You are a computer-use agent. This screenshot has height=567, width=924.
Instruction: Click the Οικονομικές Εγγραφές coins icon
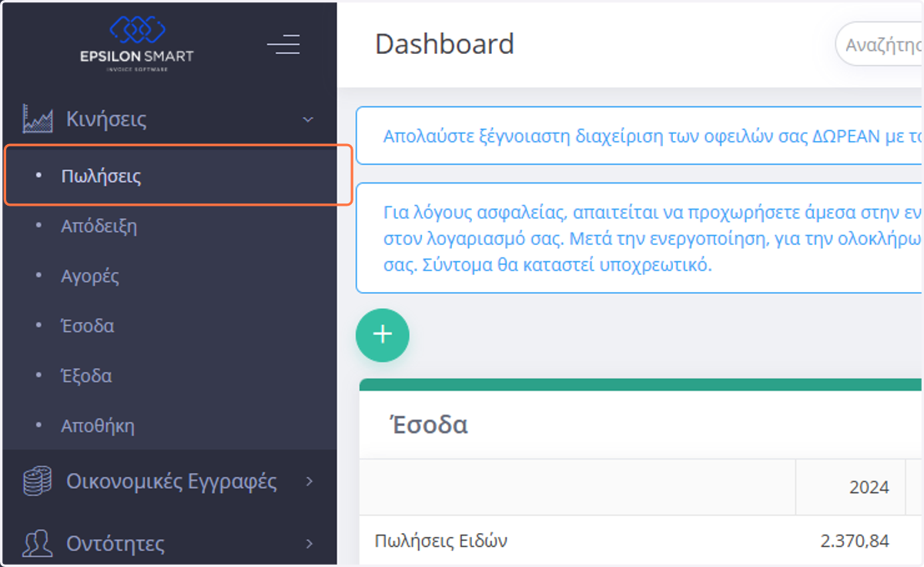38,481
